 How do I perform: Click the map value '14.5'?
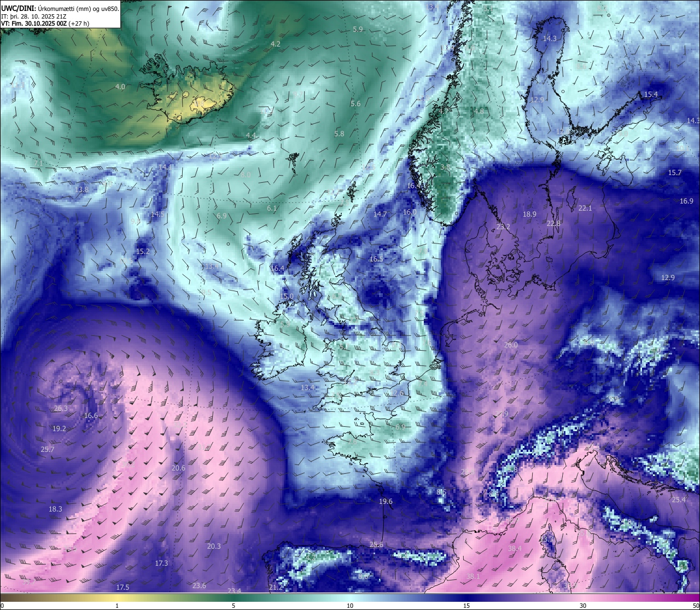coord(157,214)
